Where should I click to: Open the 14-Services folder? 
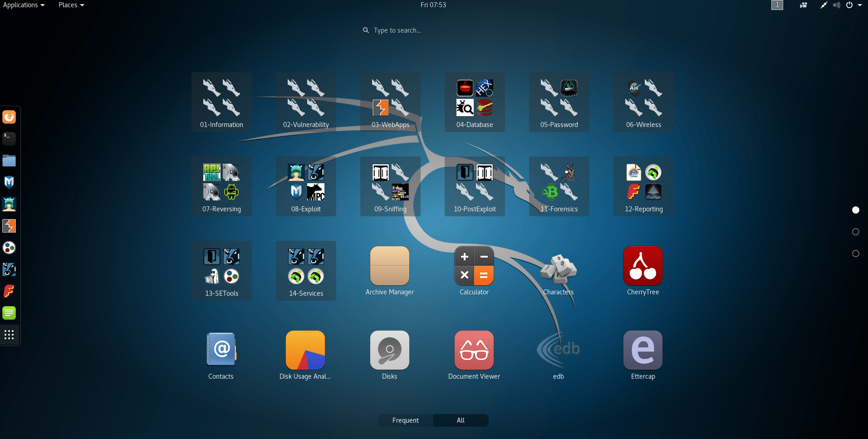click(x=306, y=271)
